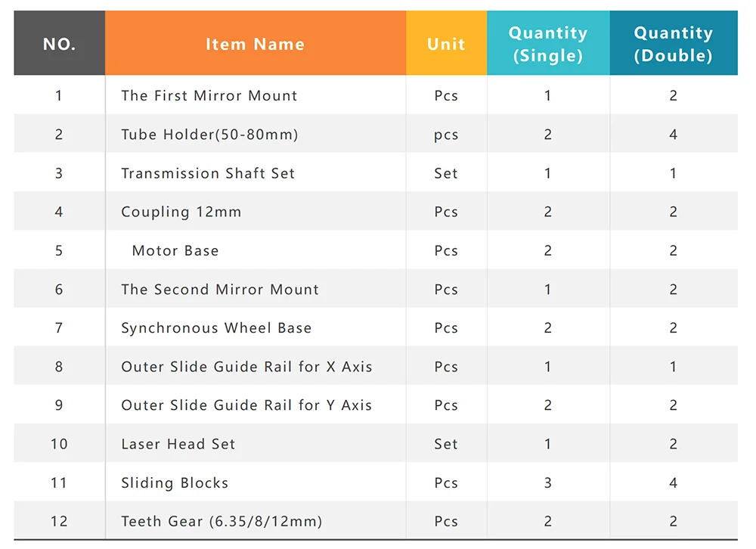Select Synchronous Wheel Base item
The image size is (756, 549).
(216, 327)
